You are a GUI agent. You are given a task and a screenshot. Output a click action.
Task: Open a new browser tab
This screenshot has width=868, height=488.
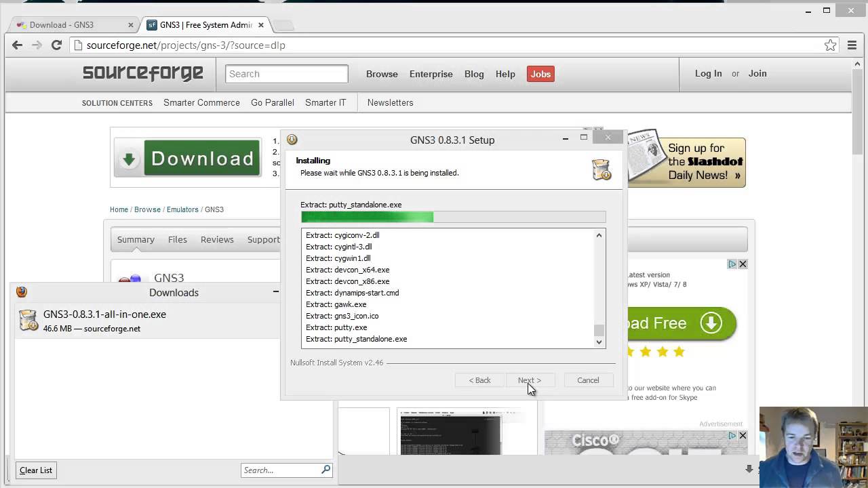coord(284,26)
